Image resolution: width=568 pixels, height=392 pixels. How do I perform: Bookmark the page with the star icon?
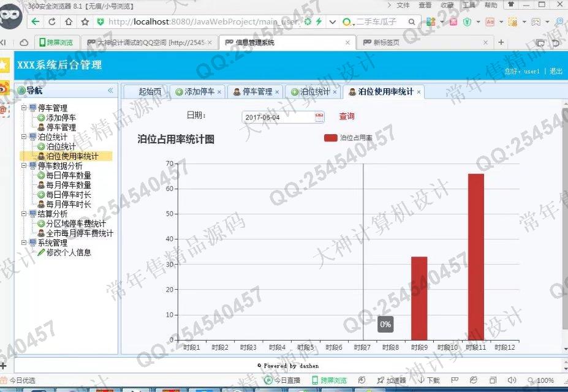point(85,21)
